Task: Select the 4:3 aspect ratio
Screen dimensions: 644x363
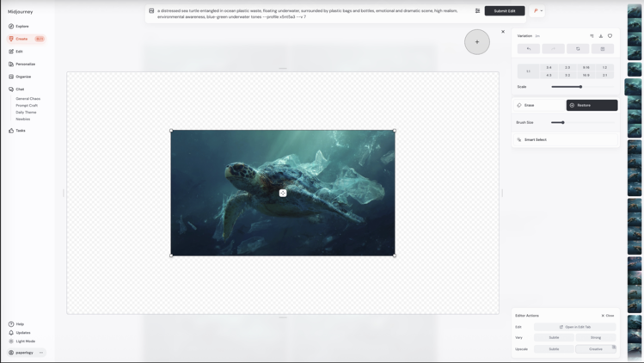Action: (549, 75)
